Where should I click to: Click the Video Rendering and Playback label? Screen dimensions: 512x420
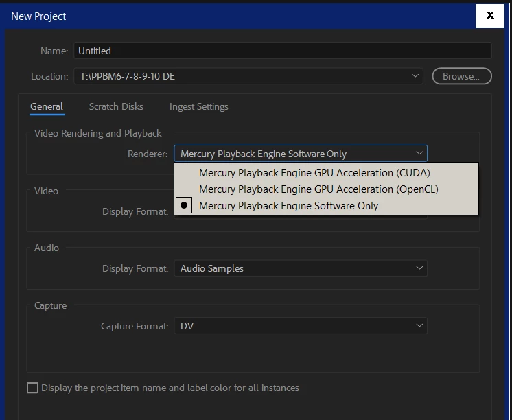(98, 133)
